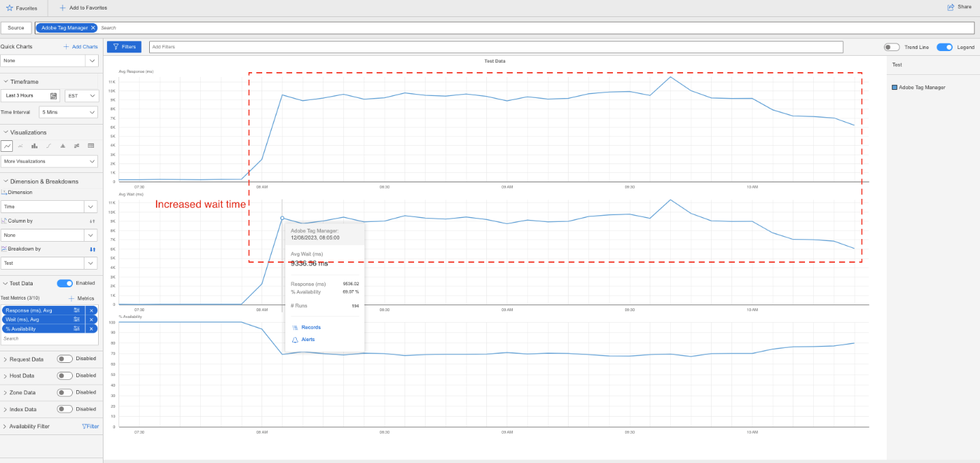Remove the Adobe Tag Manager source chip

click(93, 27)
